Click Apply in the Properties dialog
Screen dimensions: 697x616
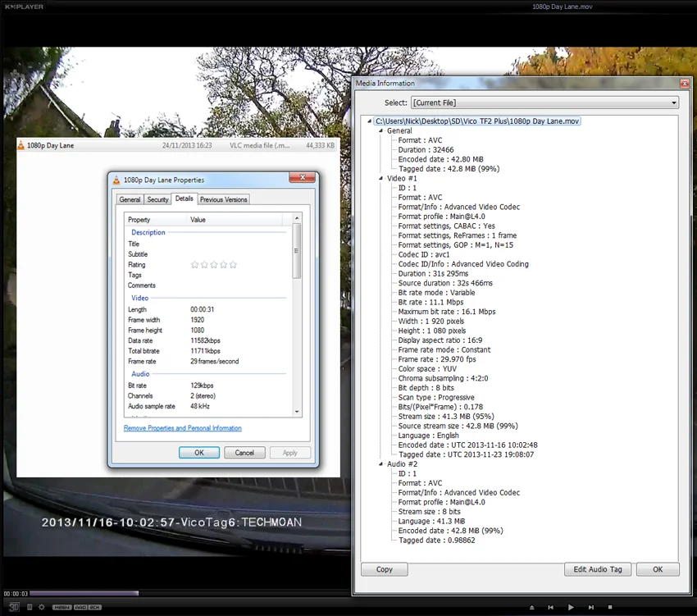[x=289, y=453]
